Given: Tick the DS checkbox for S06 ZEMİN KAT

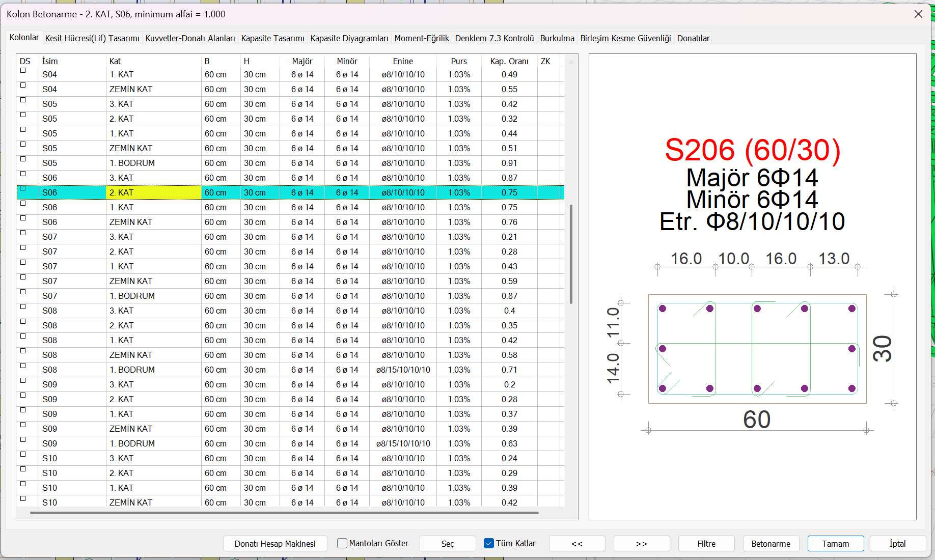Looking at the screenshot, I should coord(23,218).
